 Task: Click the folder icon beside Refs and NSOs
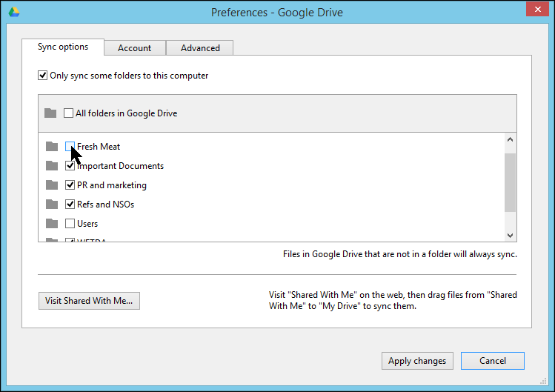point(51,205)
